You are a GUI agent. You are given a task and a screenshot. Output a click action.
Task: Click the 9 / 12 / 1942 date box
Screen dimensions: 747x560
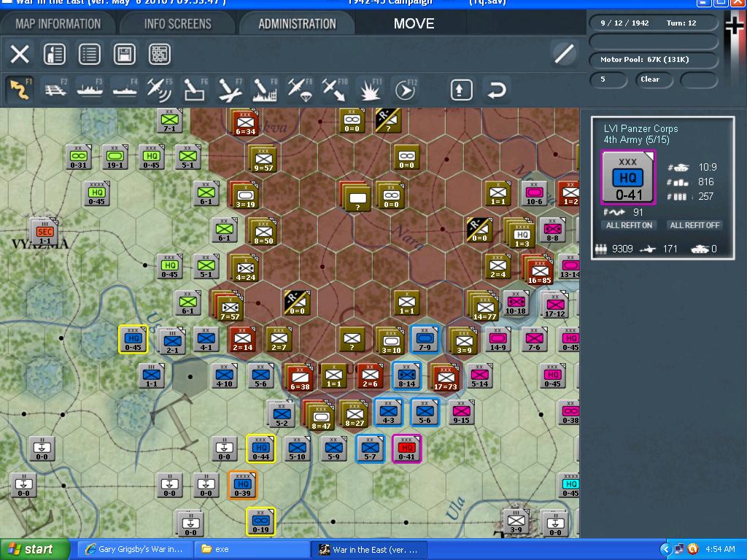click(x=653, y=23)
